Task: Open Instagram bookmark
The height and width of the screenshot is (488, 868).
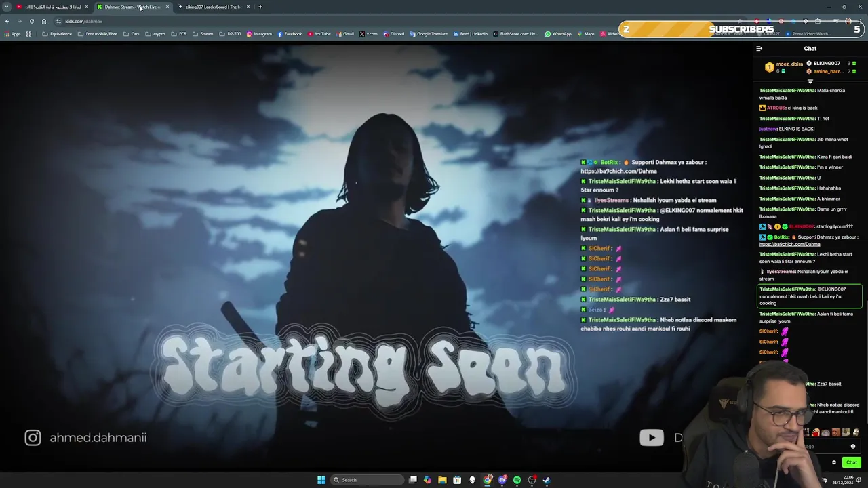Action: tap(259, 34)
